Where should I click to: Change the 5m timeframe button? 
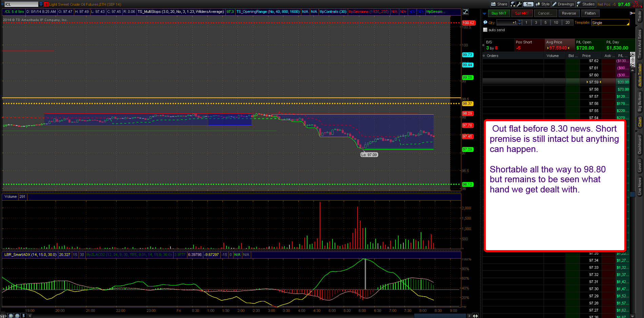point(528,4)
